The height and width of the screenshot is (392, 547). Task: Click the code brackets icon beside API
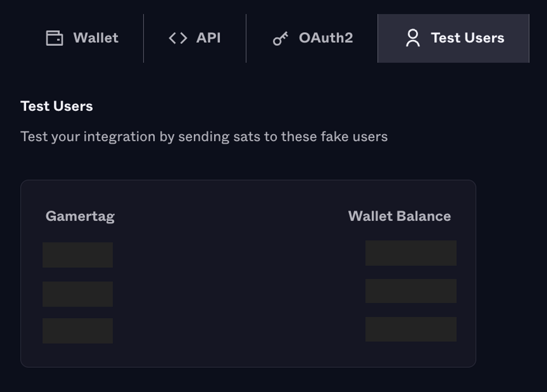(x=178, y=38)
